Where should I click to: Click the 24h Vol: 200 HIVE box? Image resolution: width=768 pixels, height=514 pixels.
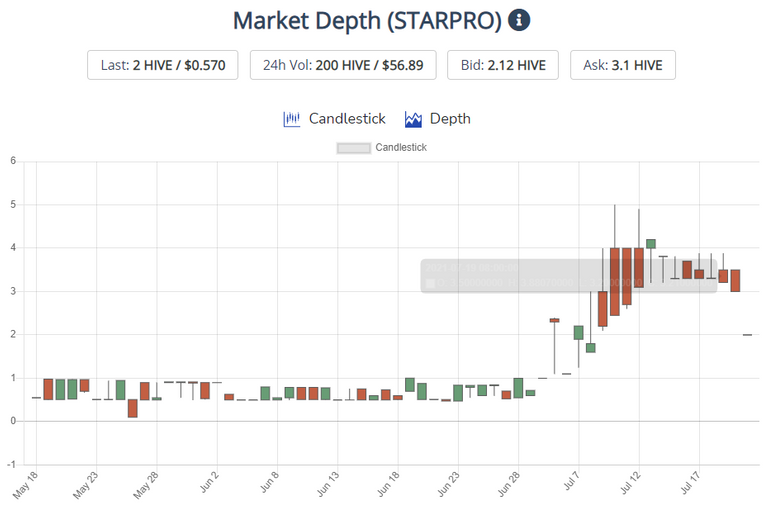(x=343, y=65)
